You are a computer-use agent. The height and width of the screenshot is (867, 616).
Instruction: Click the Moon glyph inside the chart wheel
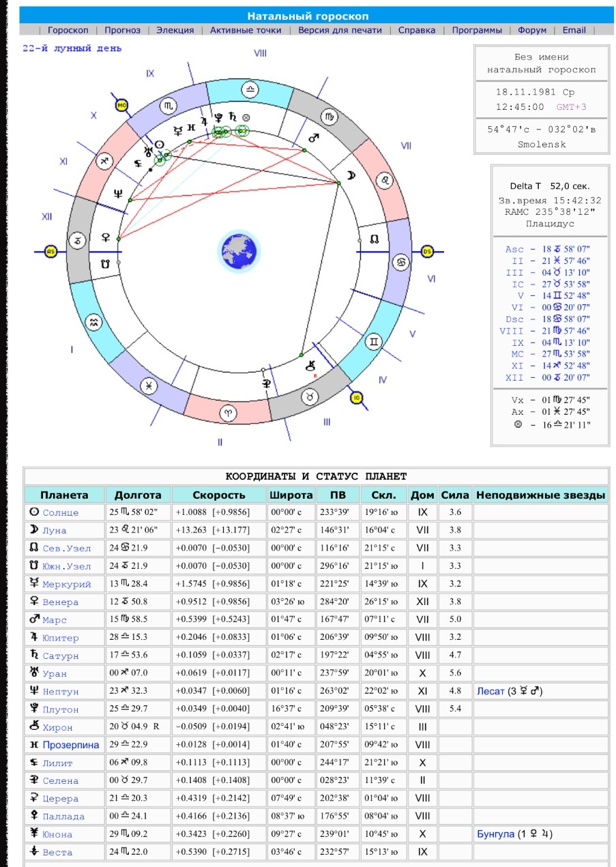(350, 175)
